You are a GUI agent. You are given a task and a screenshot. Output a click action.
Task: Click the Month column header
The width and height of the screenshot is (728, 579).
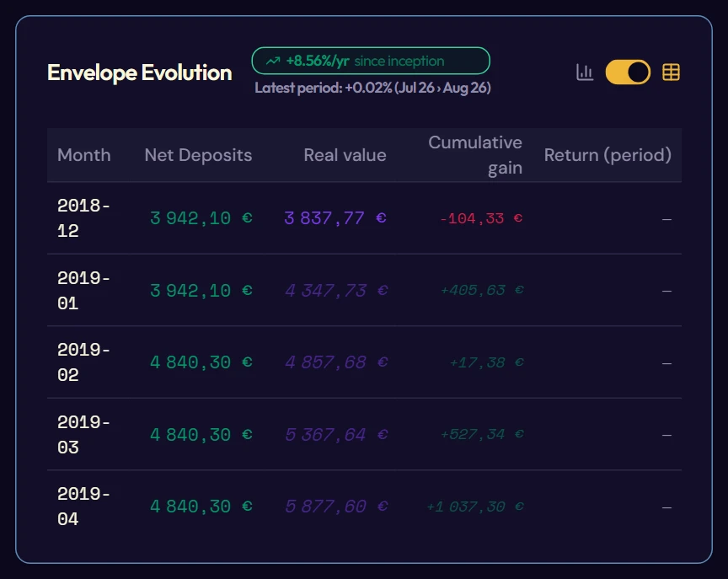(84, 155)
